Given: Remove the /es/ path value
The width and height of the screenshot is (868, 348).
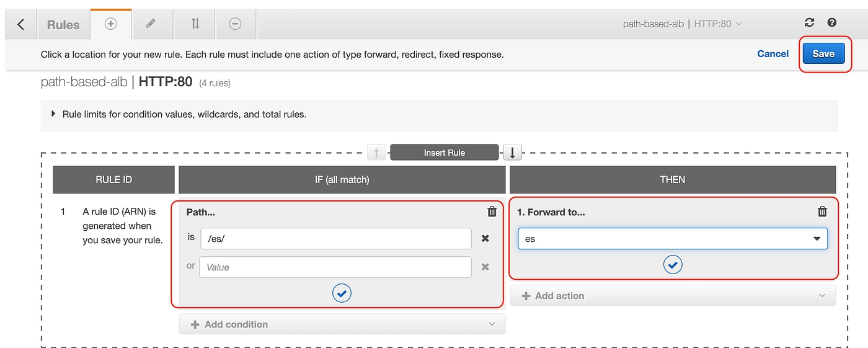Looking at the screenshot, I should pos(485,238).
